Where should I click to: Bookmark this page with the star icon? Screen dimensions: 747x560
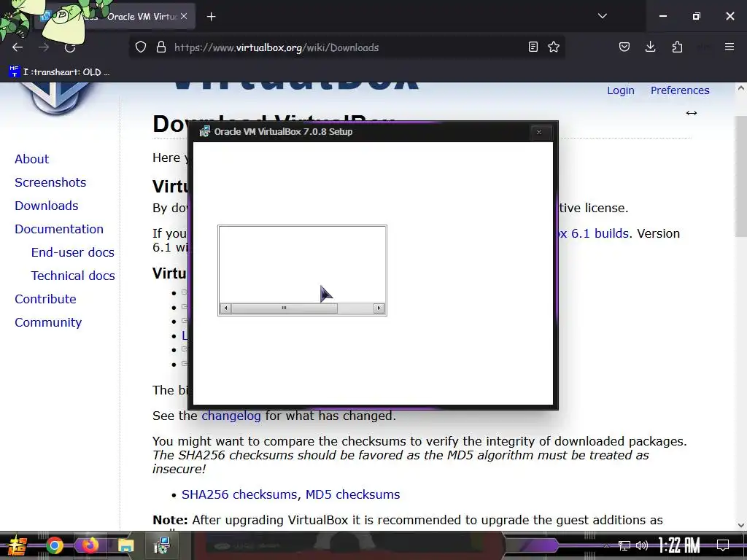pos(554,47)
